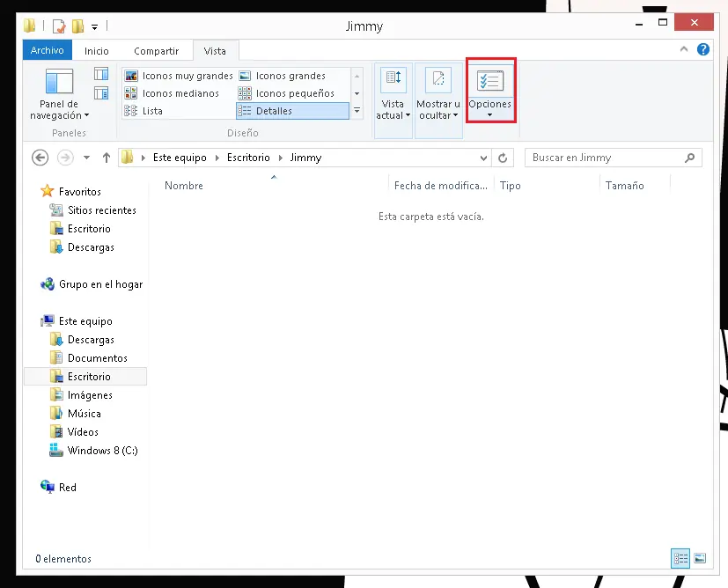Switch to details view via status bar icon
Image resolution: width=728 pixels, height=588 pixels.
[x=680, y=558]
